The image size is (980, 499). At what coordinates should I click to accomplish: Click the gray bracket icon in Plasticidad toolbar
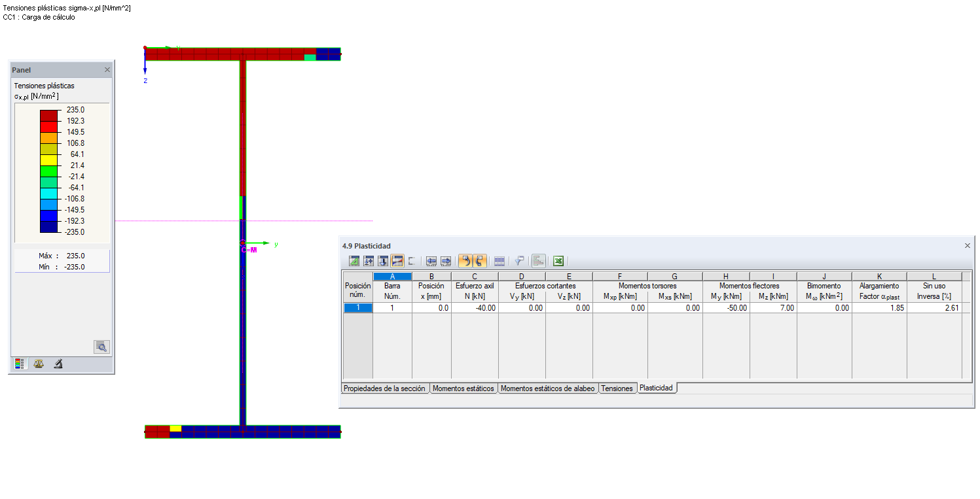click(x=412, y=261)
